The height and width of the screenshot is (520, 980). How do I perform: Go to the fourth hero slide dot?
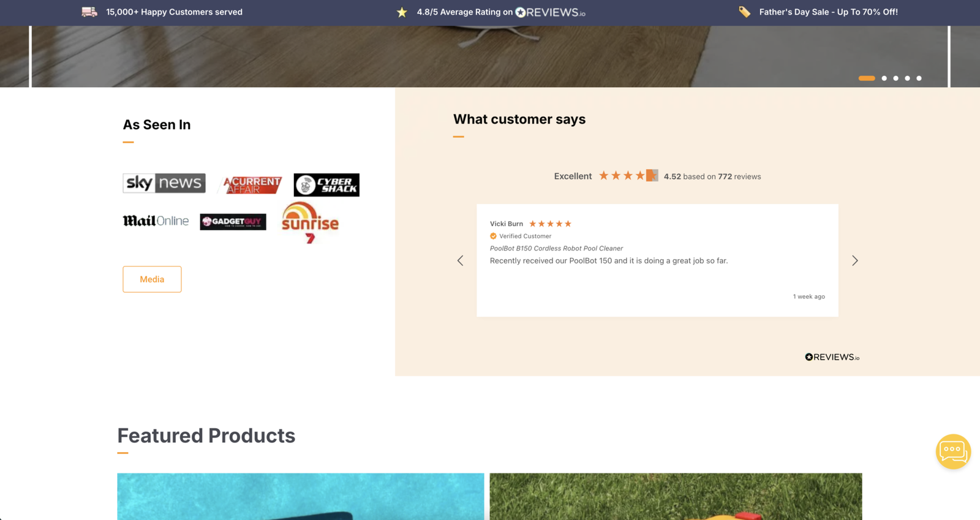pyautogui.click(x=907, y=78)
